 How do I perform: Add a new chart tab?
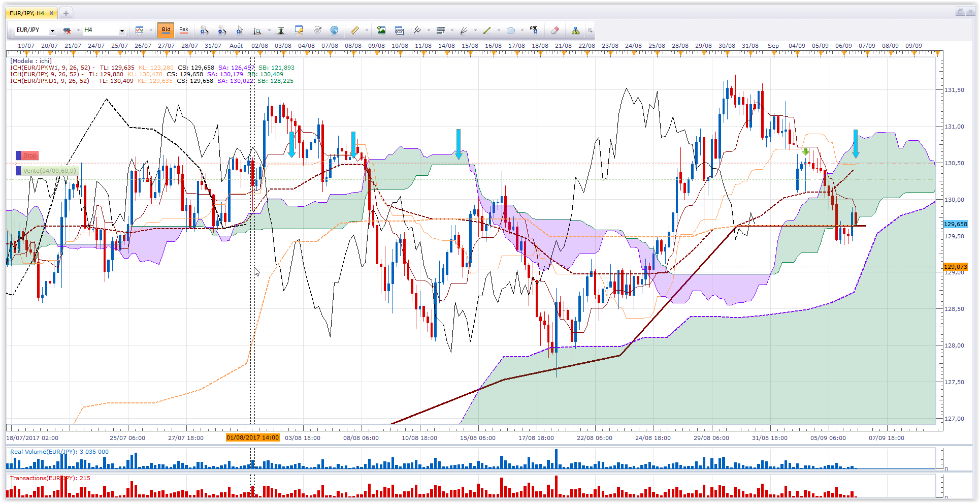click(66, 13)
